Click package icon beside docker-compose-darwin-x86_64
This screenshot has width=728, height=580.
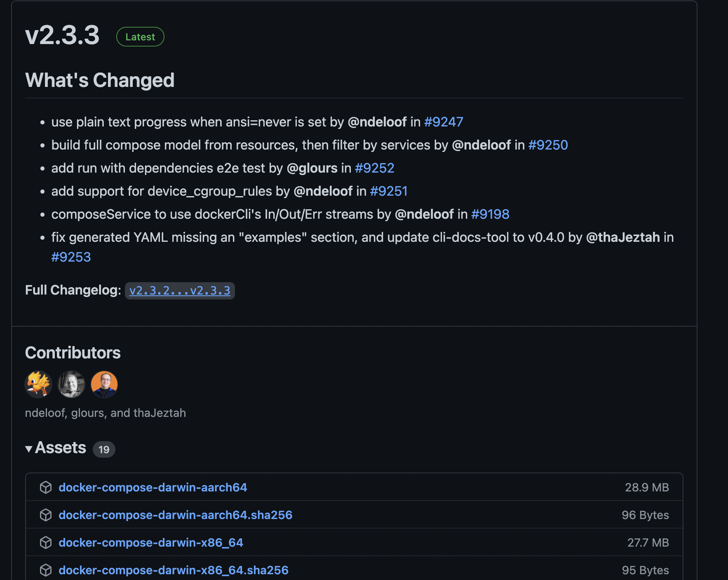(x=46, y=543)
